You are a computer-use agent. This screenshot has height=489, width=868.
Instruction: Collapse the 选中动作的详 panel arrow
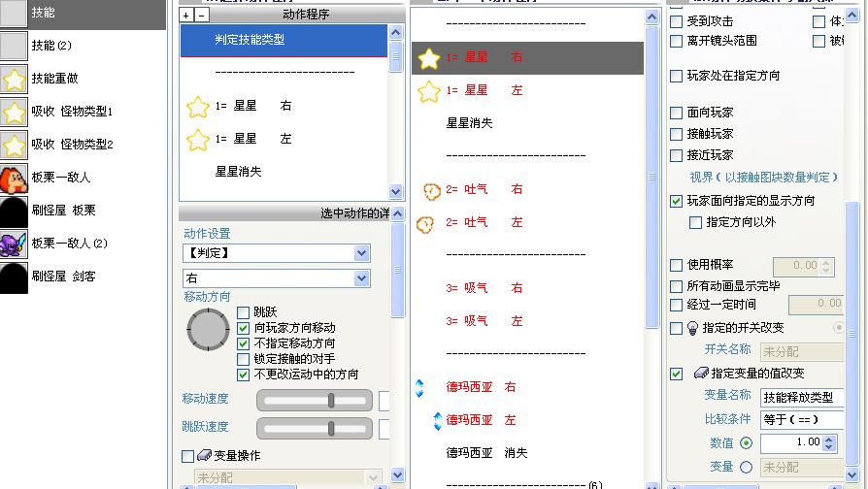(x=397, y=214)
